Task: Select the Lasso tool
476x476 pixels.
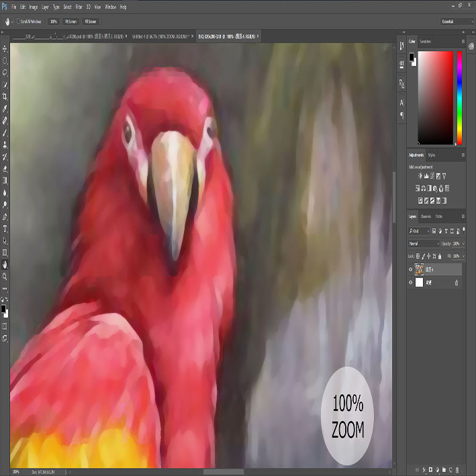Action: point(5,73)
